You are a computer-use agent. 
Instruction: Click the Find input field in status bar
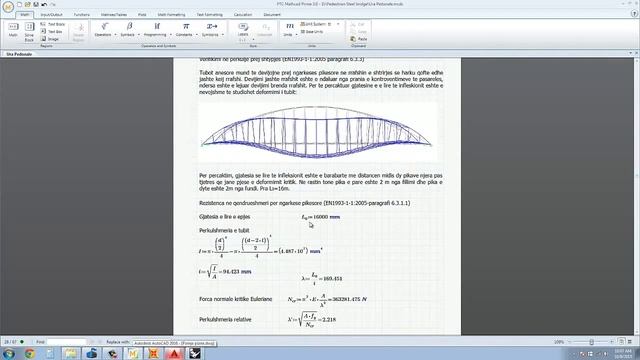click(67, 342)
